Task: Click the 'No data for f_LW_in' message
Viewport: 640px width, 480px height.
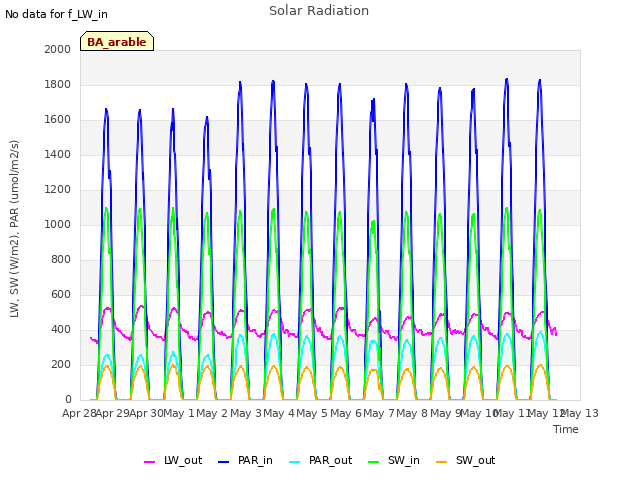Action: 56,14
